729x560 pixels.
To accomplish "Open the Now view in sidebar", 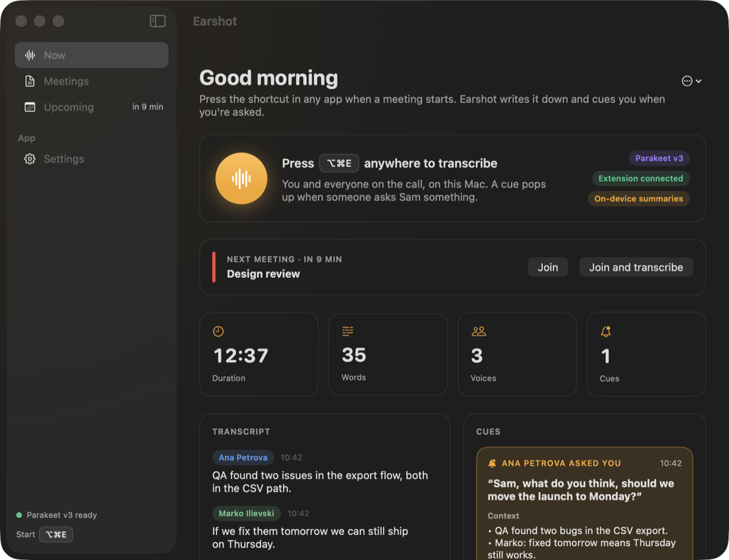I will pos(91,55).
